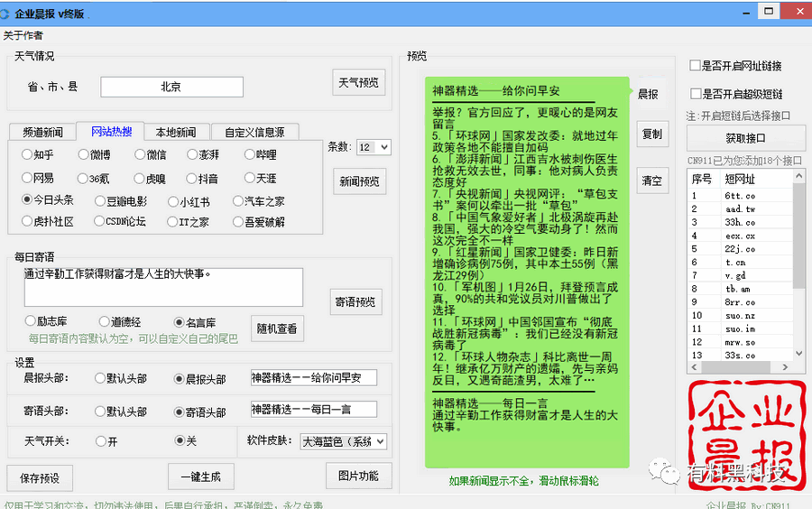Image resolution: width=812 pixels, height=509 pixels.
Task: Select the 名言库 radio option
Action: pos(180,322)
